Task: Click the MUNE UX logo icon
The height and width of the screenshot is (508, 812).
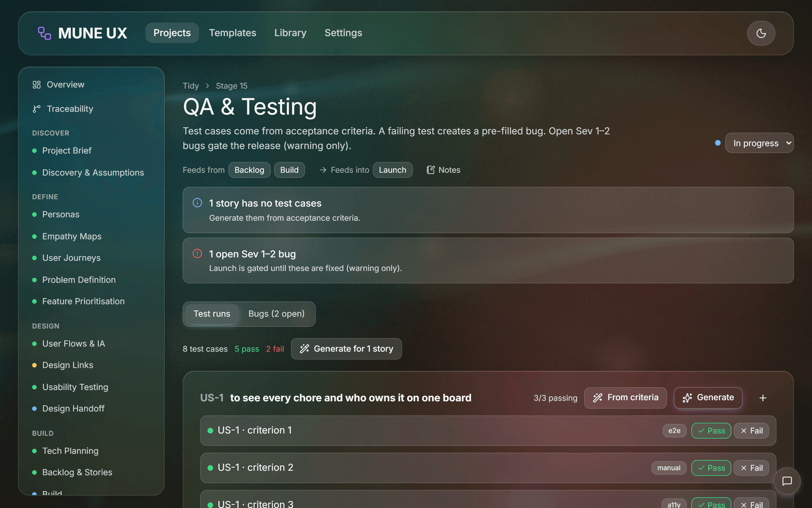Action: pos(44,33)
